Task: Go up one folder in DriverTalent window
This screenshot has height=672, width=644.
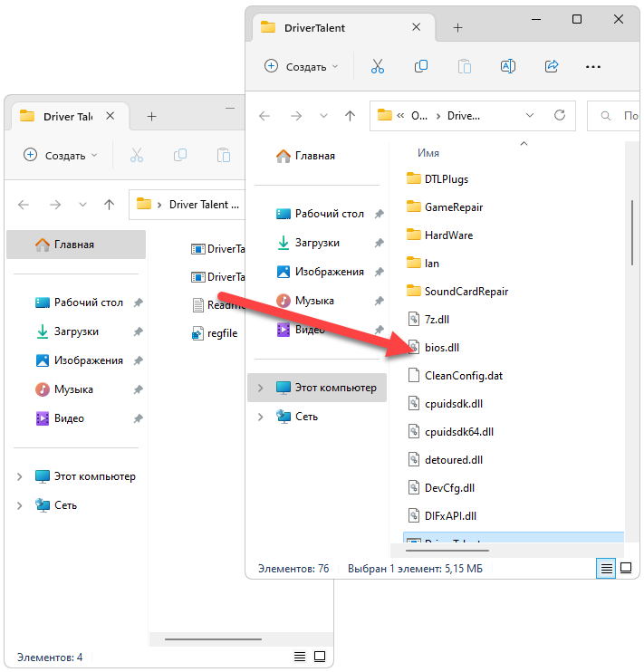Action: (x=350, y=116)
